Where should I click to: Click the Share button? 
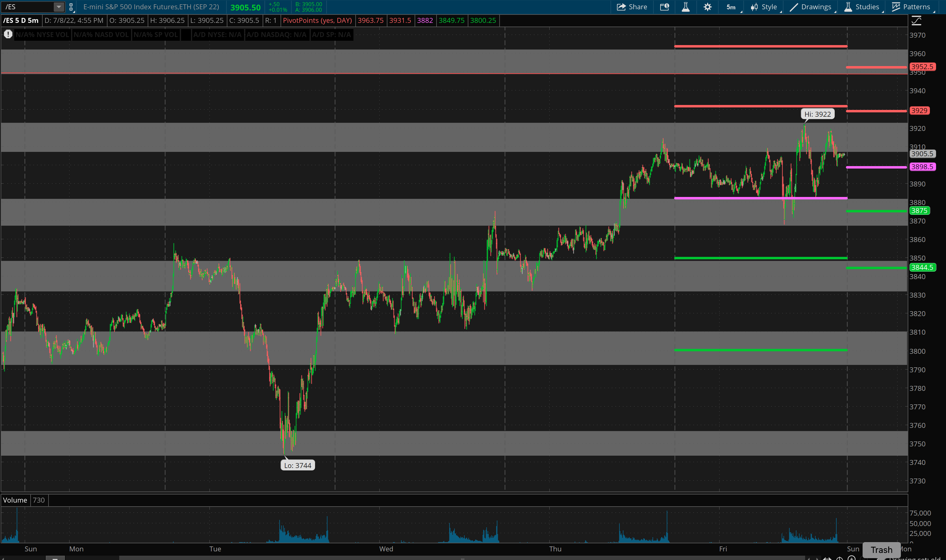click(x=632, y=7)
